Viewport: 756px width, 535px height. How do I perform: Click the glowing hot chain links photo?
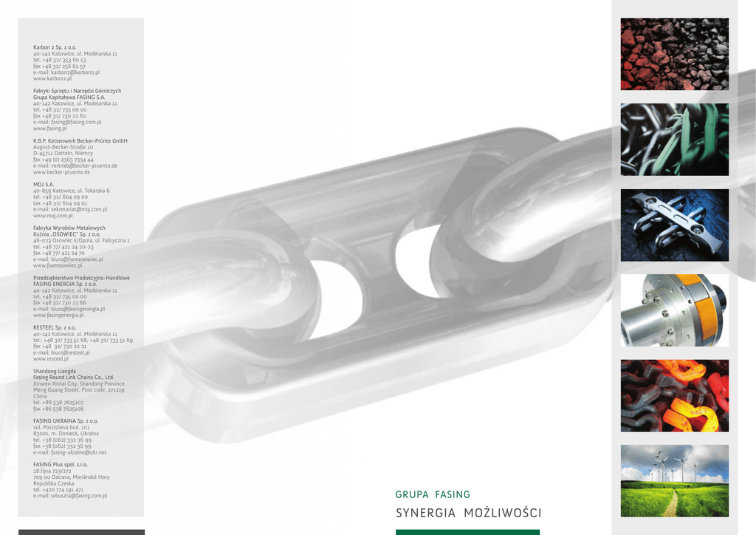(675, 395)
